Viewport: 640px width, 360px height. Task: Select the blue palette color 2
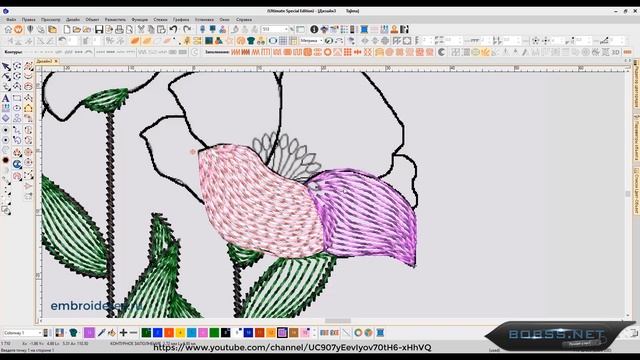(158, 333)
